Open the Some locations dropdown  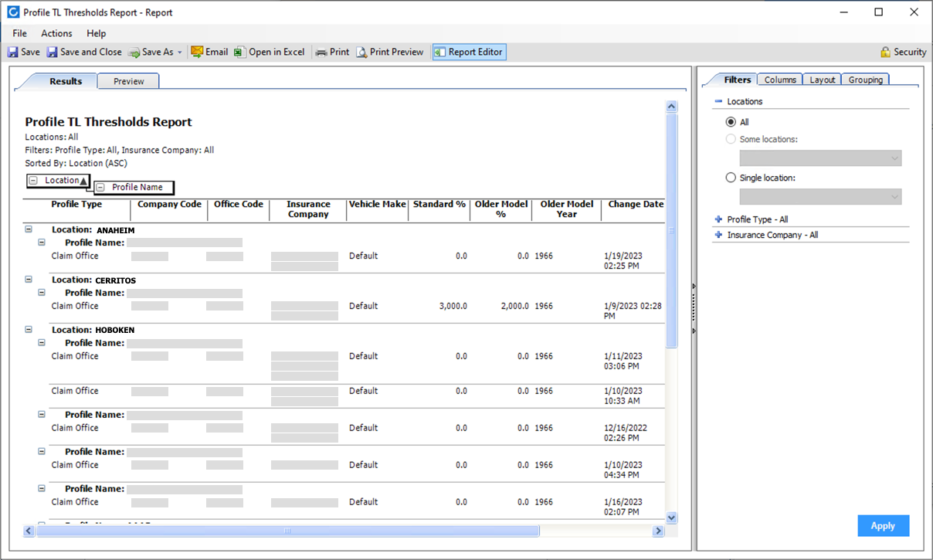820,158
